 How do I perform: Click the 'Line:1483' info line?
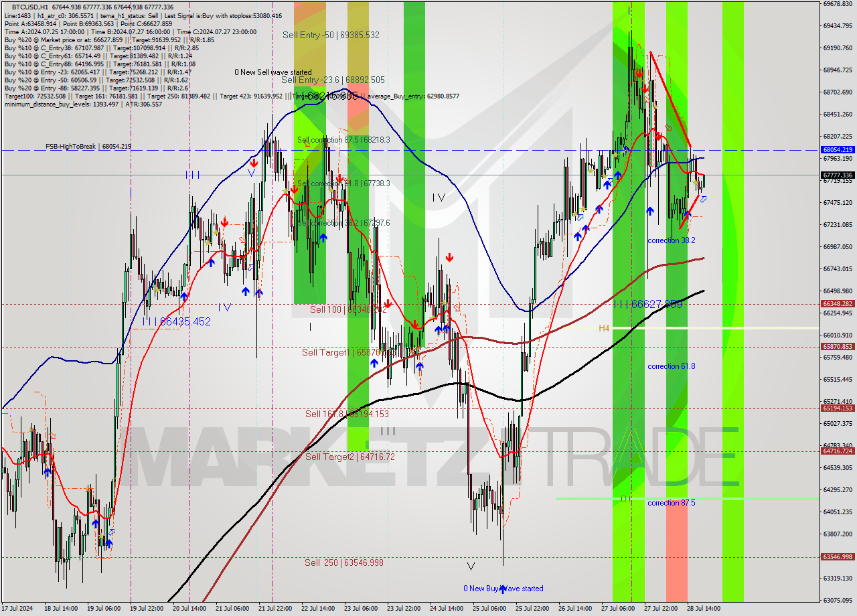[143, 15]
